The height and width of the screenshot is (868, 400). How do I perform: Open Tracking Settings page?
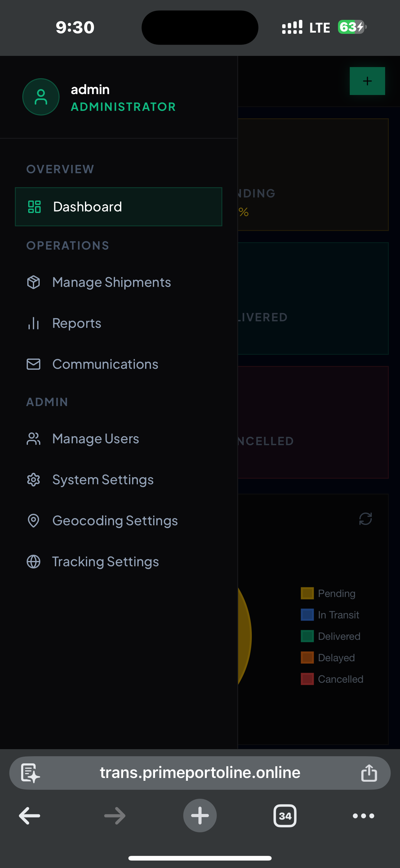tap(118, 562)
